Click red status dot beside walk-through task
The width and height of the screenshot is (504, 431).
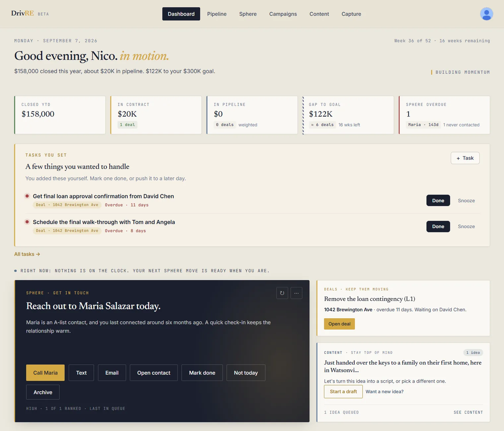27,222
